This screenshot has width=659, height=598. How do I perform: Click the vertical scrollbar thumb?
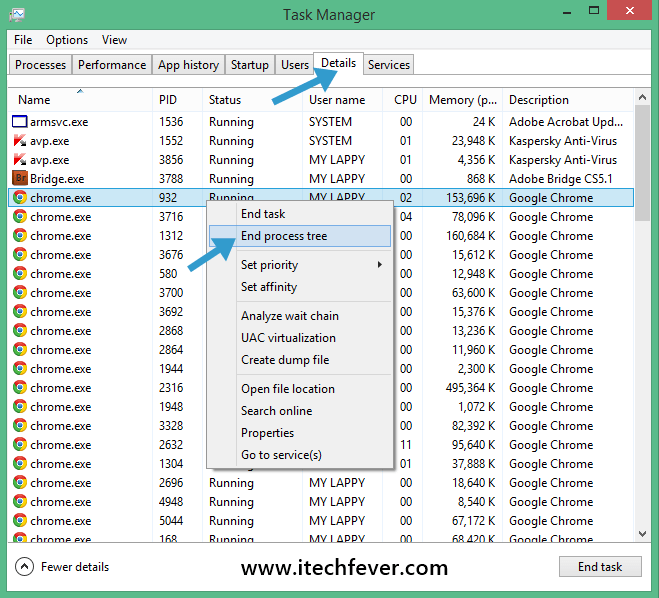(642, 163)
